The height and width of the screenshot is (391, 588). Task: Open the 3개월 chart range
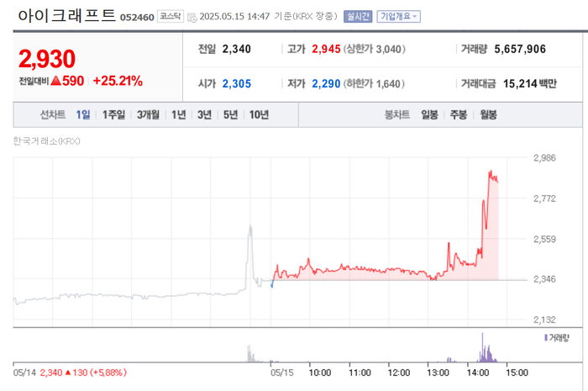(x=148, y=115)
